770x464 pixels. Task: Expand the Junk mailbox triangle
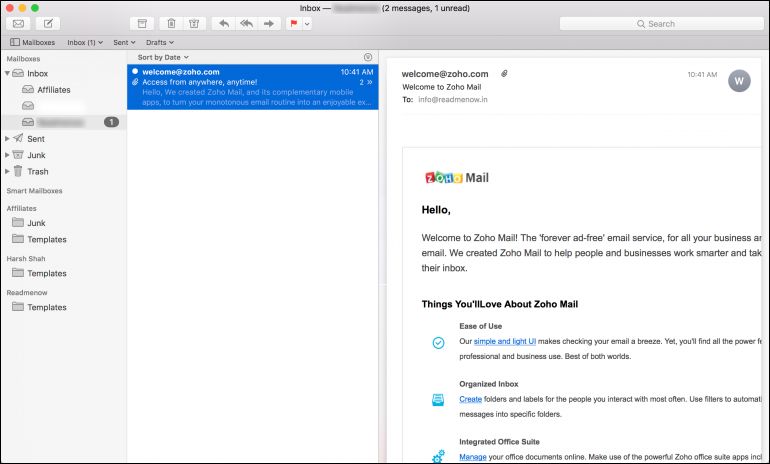[x=7, y=155]
